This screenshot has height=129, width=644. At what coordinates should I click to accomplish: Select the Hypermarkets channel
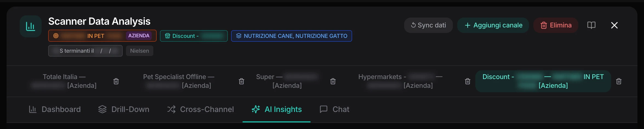tap(400, 81)
